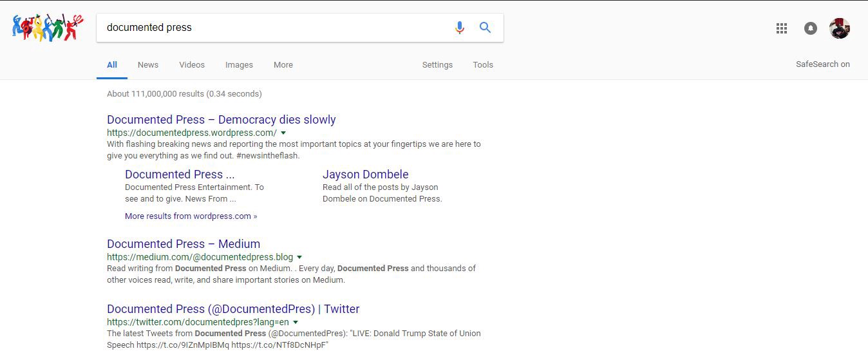Click description 'Read all of the posts by Jayson'

pos(382,193)
